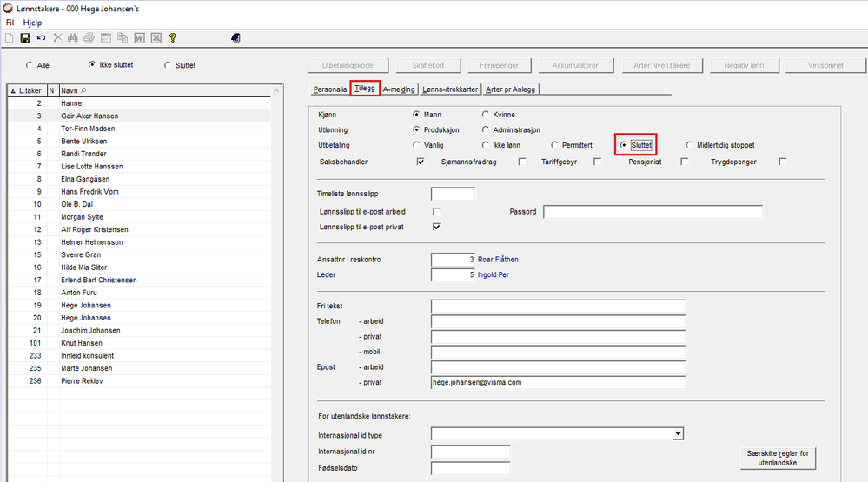Select the Alle filter radio button
Screen dimensions: 868x482
click(x=30, y=65)
